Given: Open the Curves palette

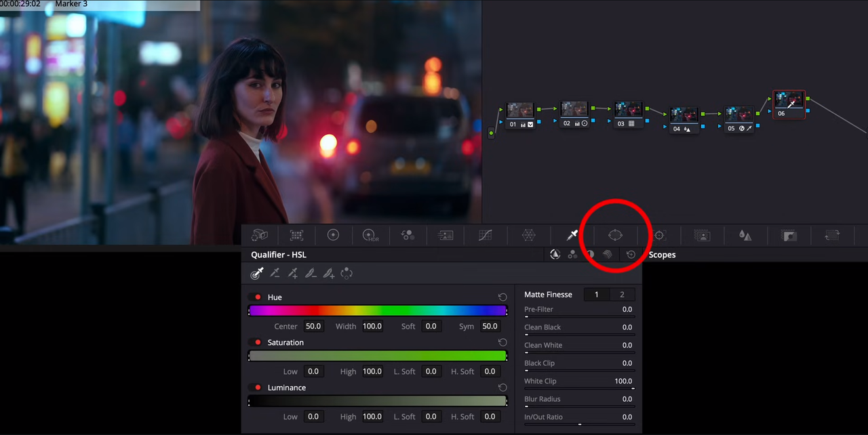Looking at the screenshot, I should (x=485, y=235).
